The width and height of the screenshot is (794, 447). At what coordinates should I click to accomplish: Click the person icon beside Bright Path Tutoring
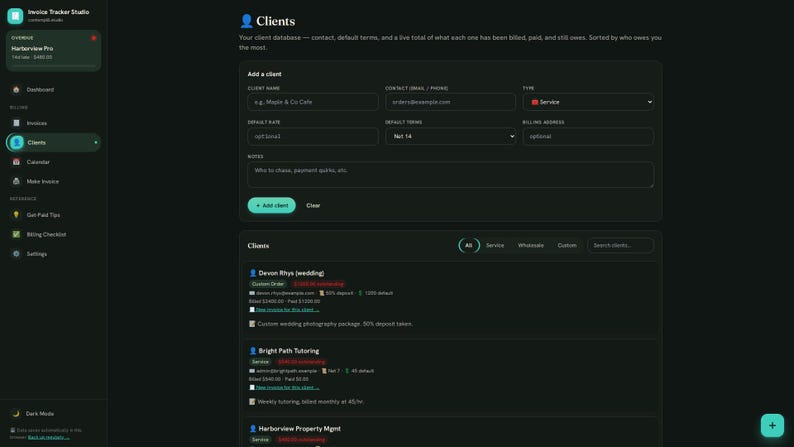pos(253,351)
